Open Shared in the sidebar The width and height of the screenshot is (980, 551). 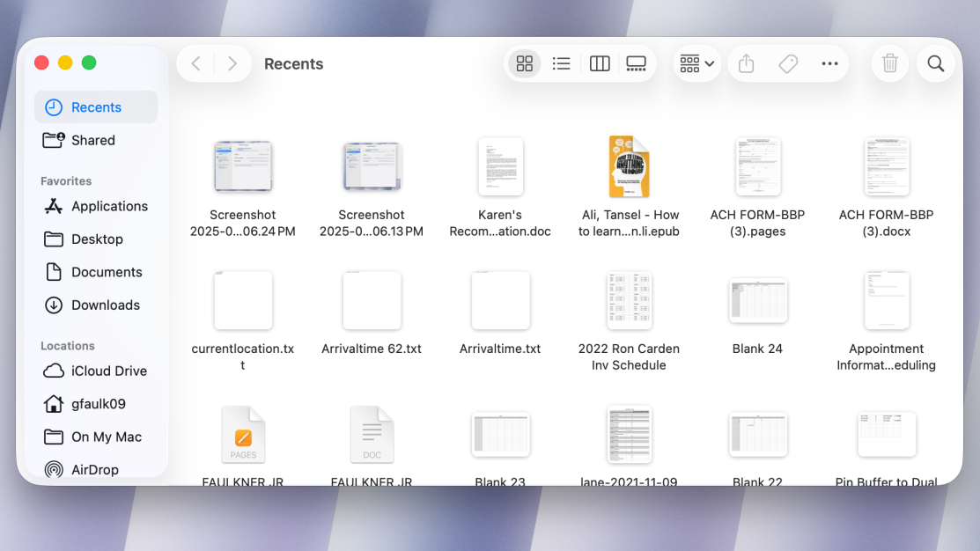96,140
